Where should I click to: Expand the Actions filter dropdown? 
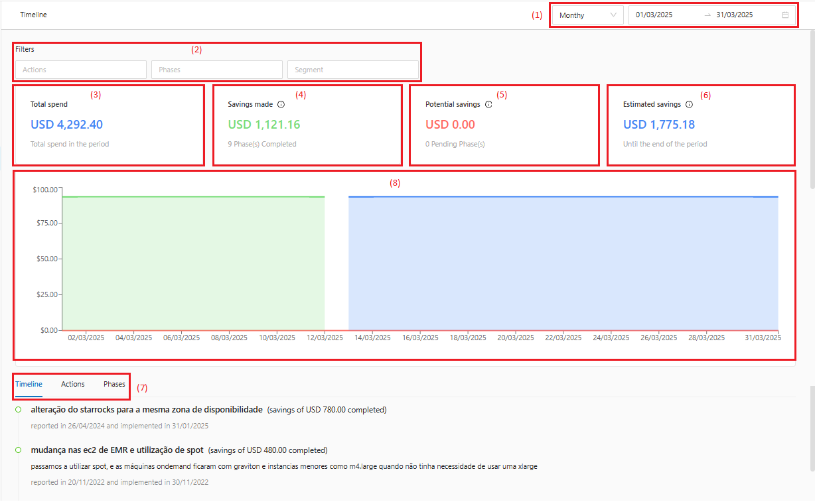[x=81, y=70]
